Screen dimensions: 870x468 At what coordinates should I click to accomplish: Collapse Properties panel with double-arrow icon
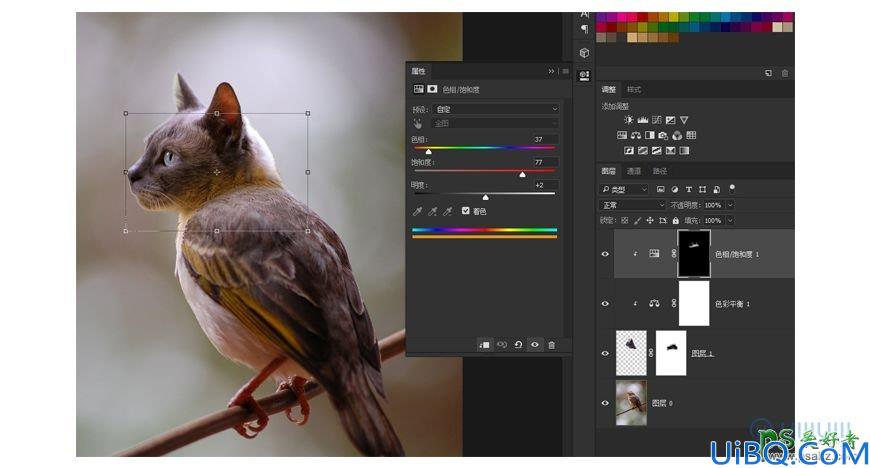551,71
